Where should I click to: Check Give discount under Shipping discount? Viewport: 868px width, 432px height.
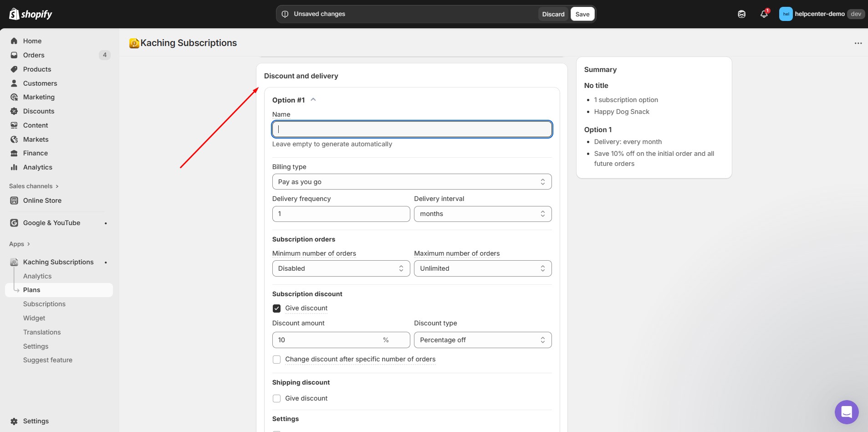276,399
